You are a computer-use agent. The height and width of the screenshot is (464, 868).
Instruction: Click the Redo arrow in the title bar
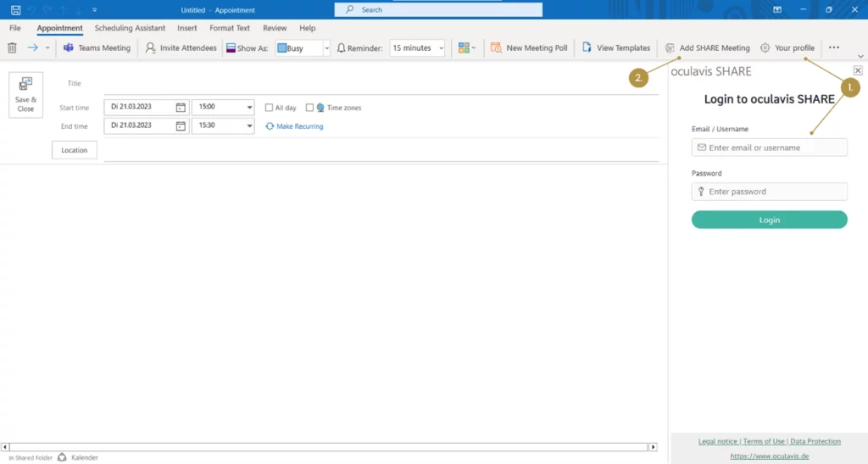47,10
